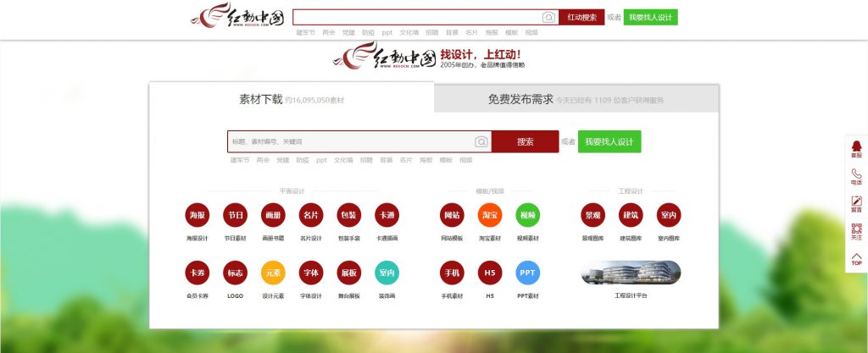This screenshot has height=353, width=868.
Task: Click main panel green 我要找人设计 button
Action: click(x=609, y=142)
